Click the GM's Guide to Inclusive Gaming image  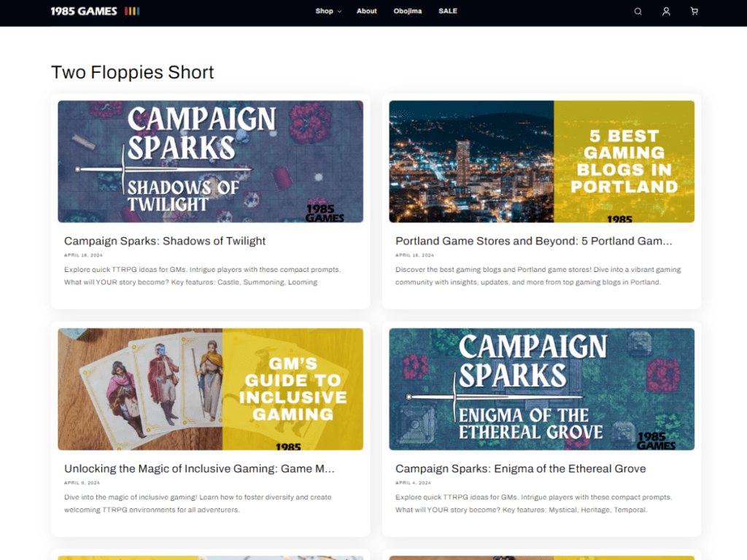click(210, 389)
